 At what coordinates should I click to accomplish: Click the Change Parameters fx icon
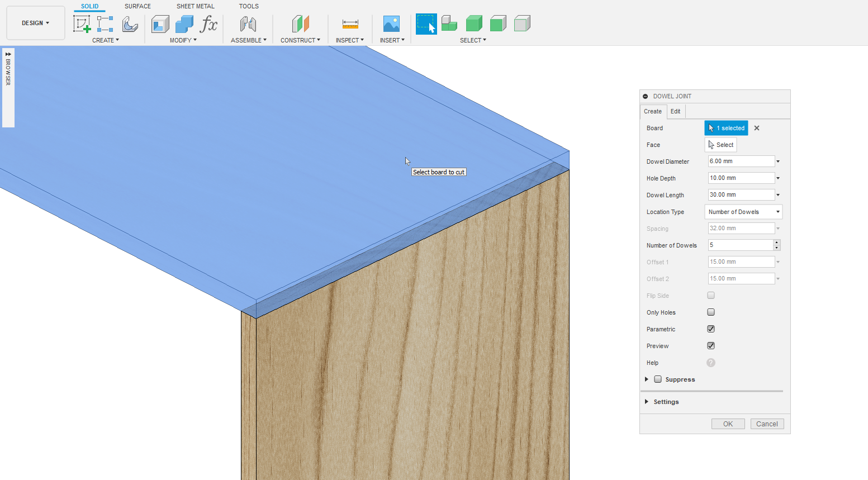pos(208,24)
